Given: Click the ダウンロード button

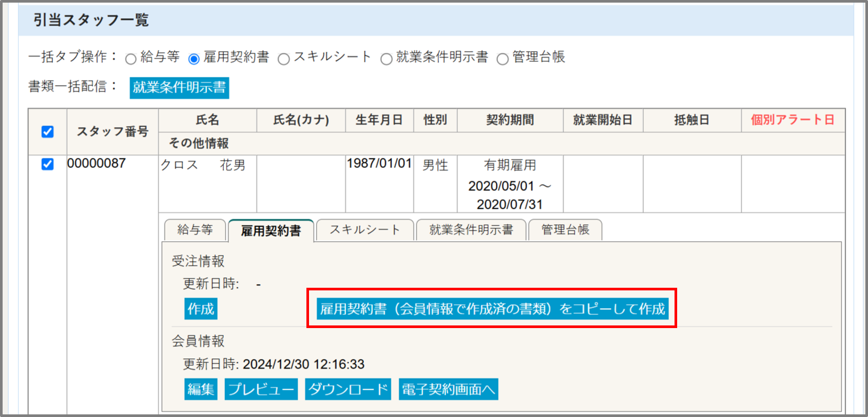Looking at the screenshot, I should click(x=348, y=389).
